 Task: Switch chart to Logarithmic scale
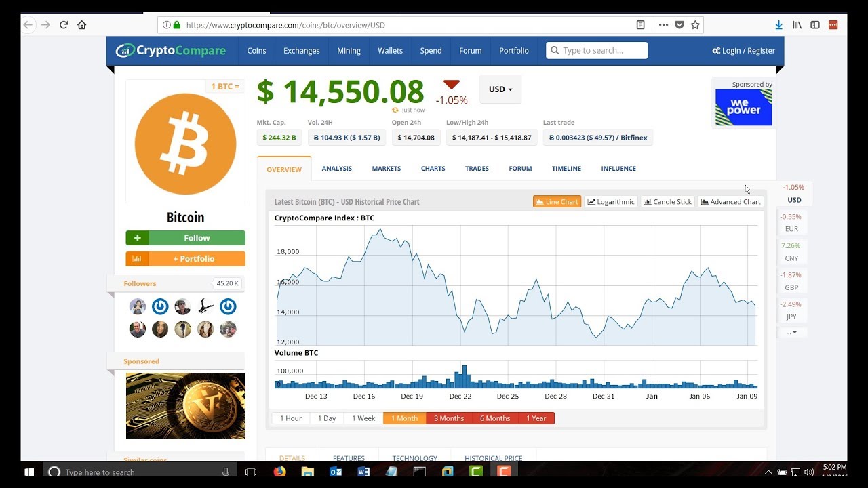pyautogui.click(x=611, y=201)
